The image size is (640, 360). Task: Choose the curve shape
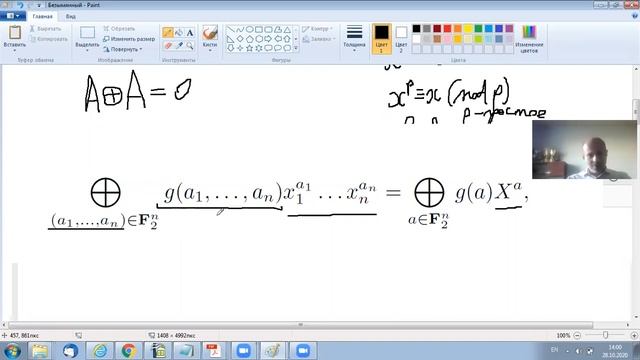[240, 30]
